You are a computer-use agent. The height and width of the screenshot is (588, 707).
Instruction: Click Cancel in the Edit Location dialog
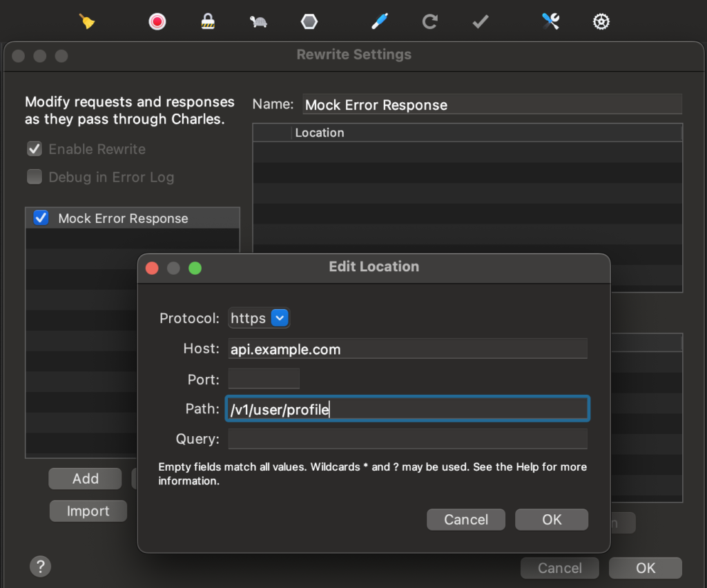pos(466,520)
